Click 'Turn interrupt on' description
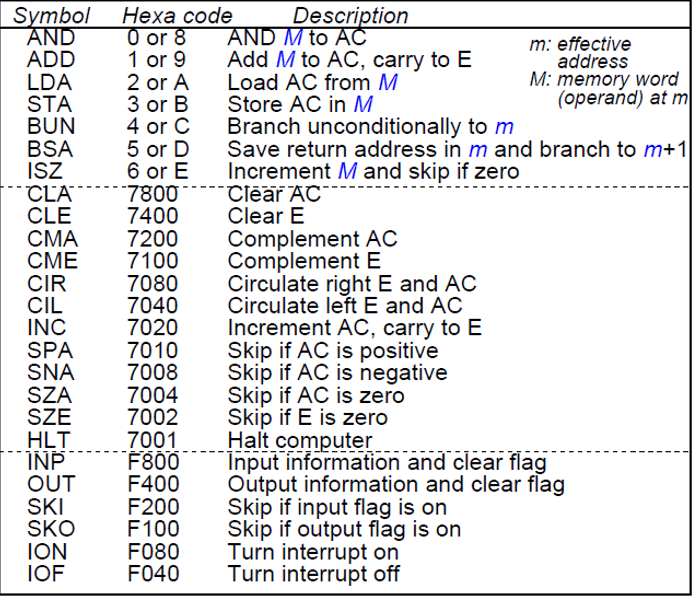 click(x=313, y=552)
